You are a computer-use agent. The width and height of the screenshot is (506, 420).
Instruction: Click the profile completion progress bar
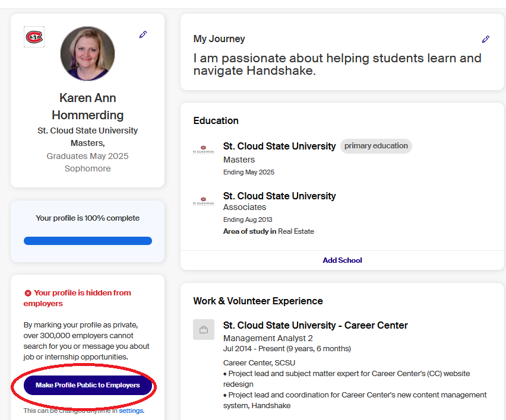87,241
